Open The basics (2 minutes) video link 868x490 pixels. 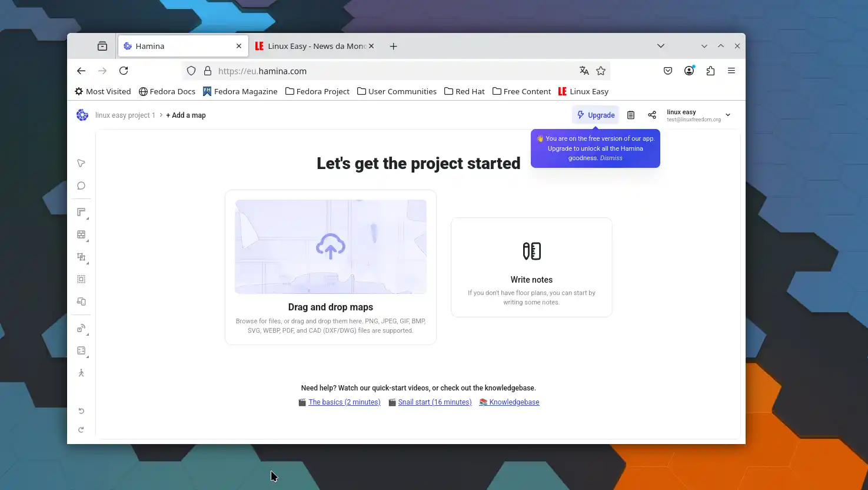tap(344, 402)
